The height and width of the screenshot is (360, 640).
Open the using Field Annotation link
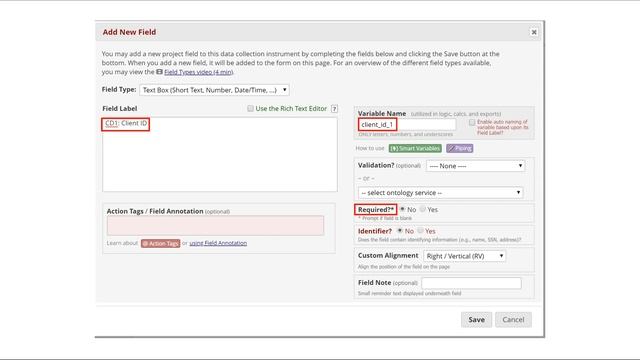click(218, 243)
